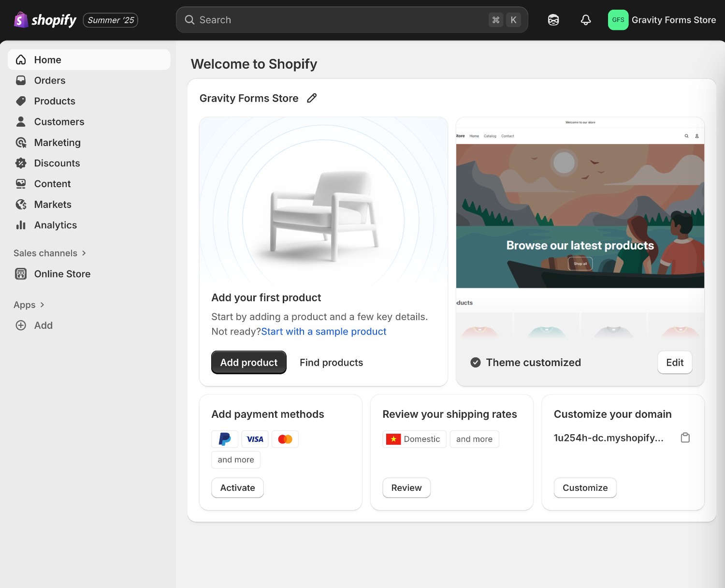
Task: Click shipping rates 'and more' tag
Action: tap(474, 439)
